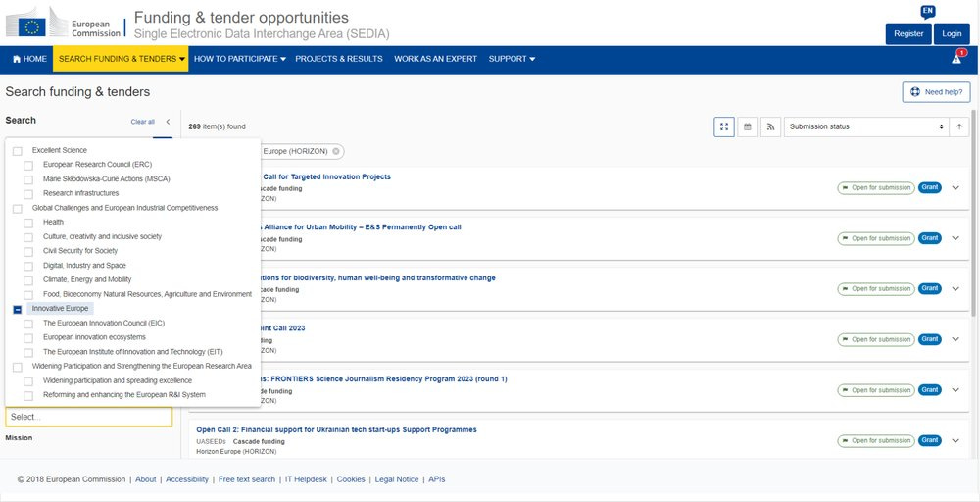Expand the biodiversity and transformative change result
Image resolution: width=980 pixels, height=502 pixels.
(x=955, y=289)
